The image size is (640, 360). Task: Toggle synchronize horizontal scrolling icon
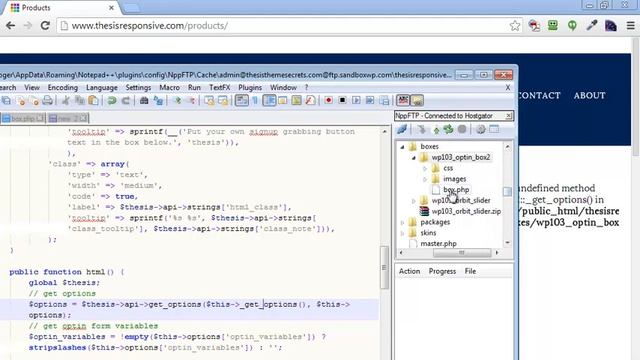click(223, 100)
